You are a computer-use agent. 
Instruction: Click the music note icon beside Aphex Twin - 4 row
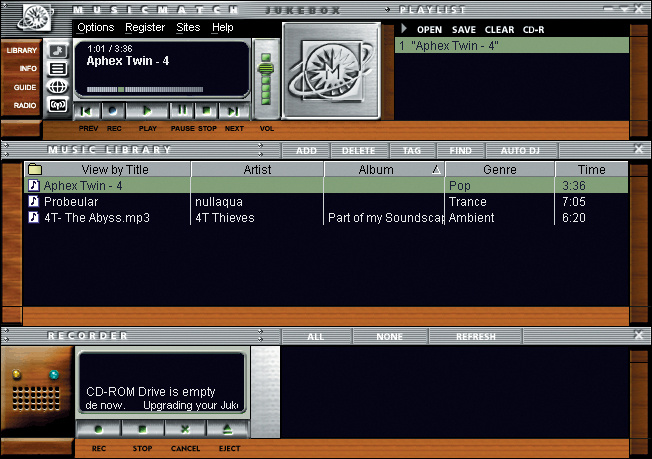(x=34, y=185)
